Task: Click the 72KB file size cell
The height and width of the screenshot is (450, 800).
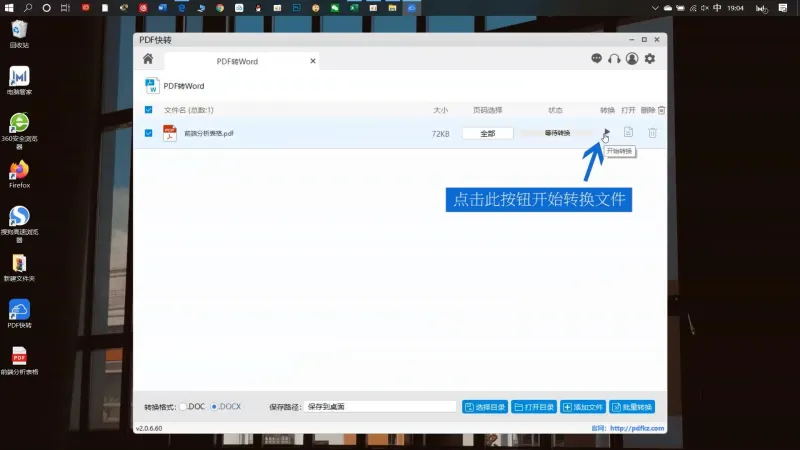Action: pos(440,134)
